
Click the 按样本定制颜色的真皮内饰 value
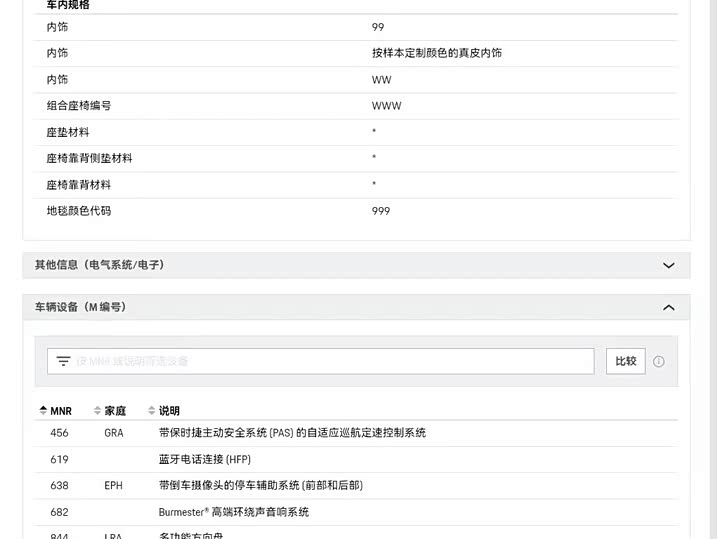click(x=436, y=53)
